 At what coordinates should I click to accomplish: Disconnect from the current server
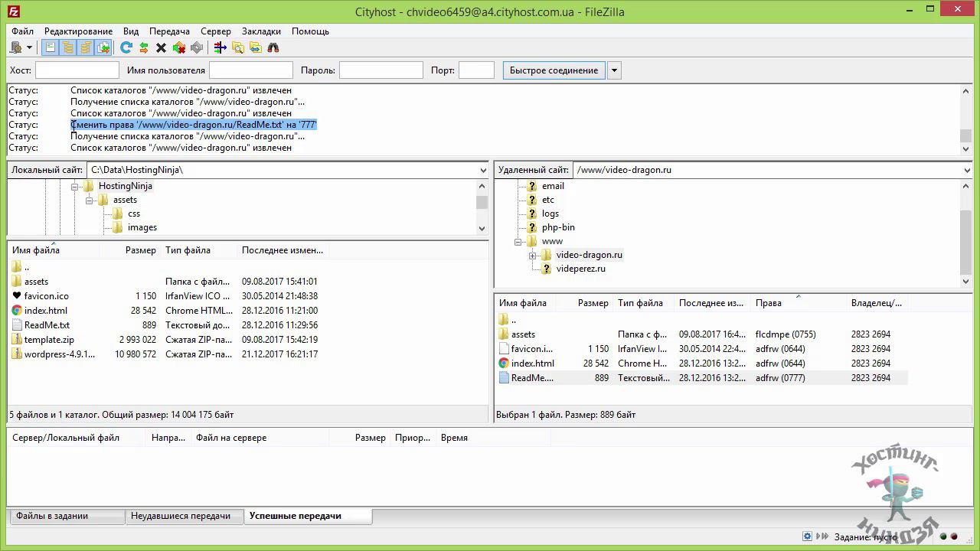point(179,47)
